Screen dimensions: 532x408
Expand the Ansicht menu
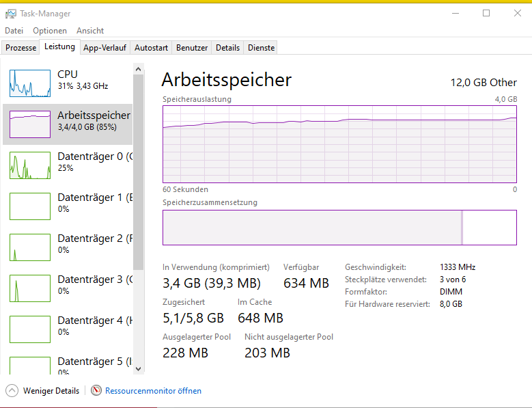[x=90, y=31]
